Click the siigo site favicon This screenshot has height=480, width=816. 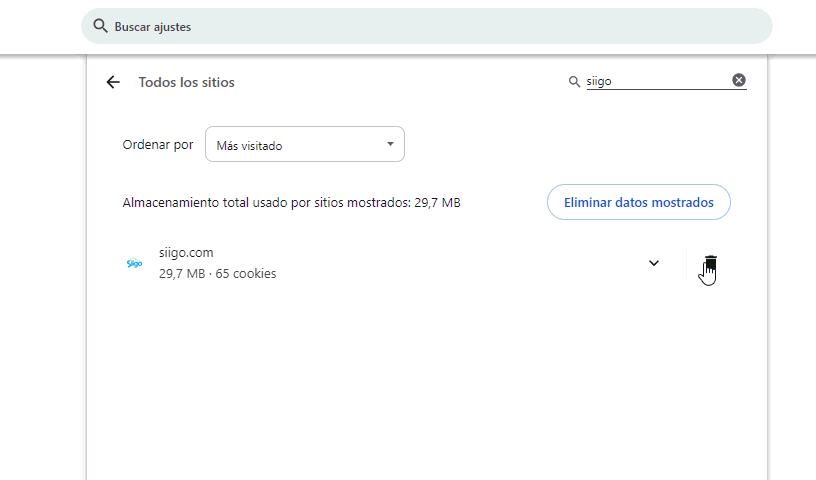pyautogui.click(x=135, y=263)
